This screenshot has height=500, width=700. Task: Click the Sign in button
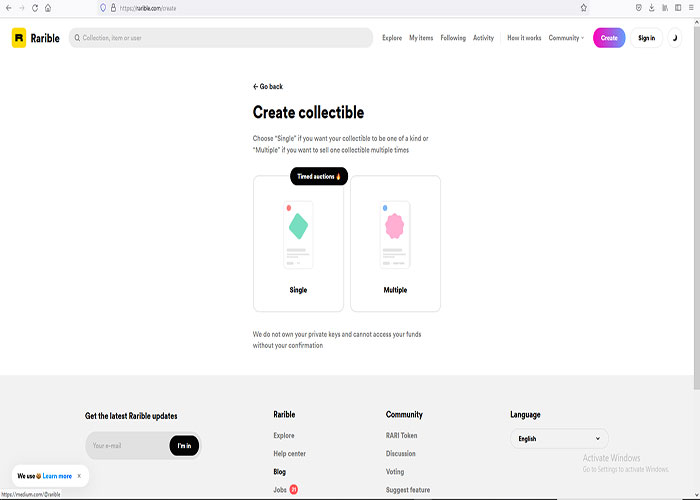(646, 38)
